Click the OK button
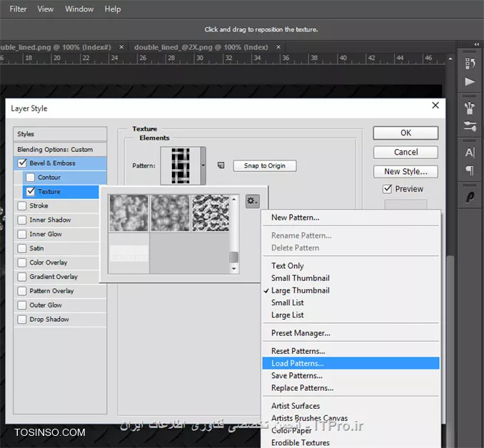The width and height of the screenshot is (484, 448). coord(405,133)
